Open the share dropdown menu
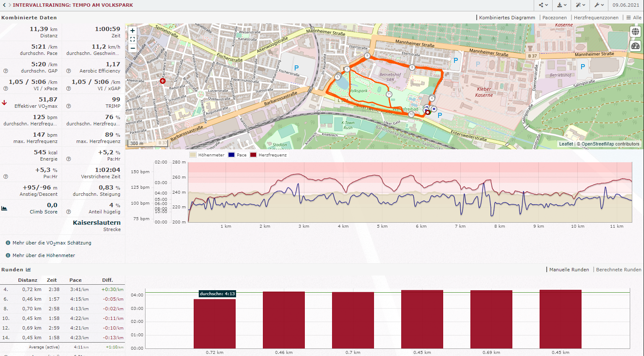This screenshot has width=644, height=356. coord(543,5)
